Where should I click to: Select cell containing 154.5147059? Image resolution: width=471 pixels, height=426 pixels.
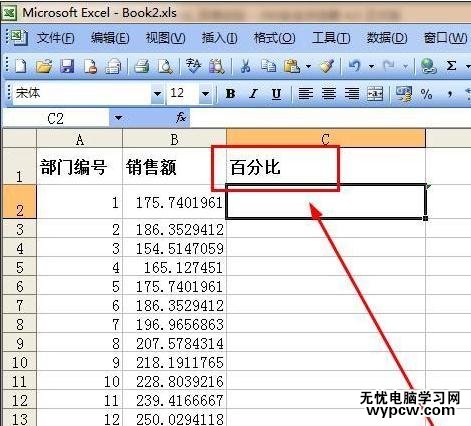(174, 248)
